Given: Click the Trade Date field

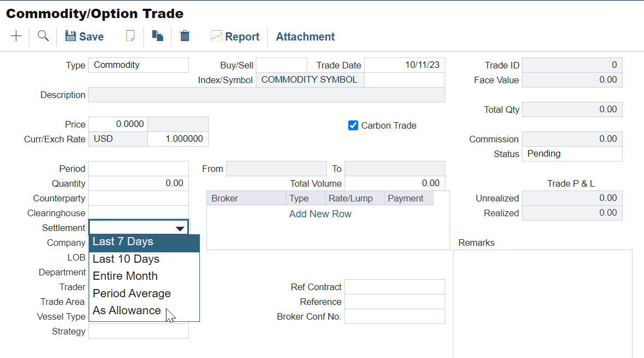Looking at the screenshot, I should 404,65.
